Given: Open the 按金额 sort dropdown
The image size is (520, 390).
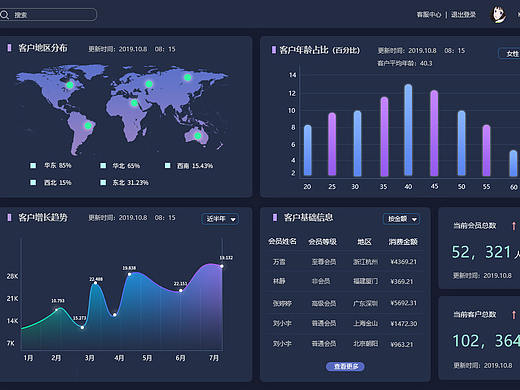Looking at the screenshot, I should point(401,219).
